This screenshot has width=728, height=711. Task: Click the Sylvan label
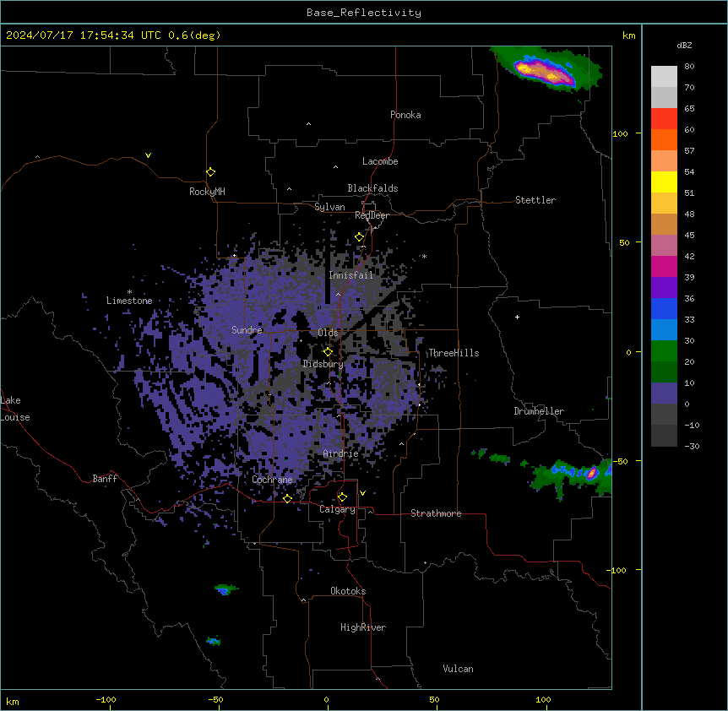point(329,207)
